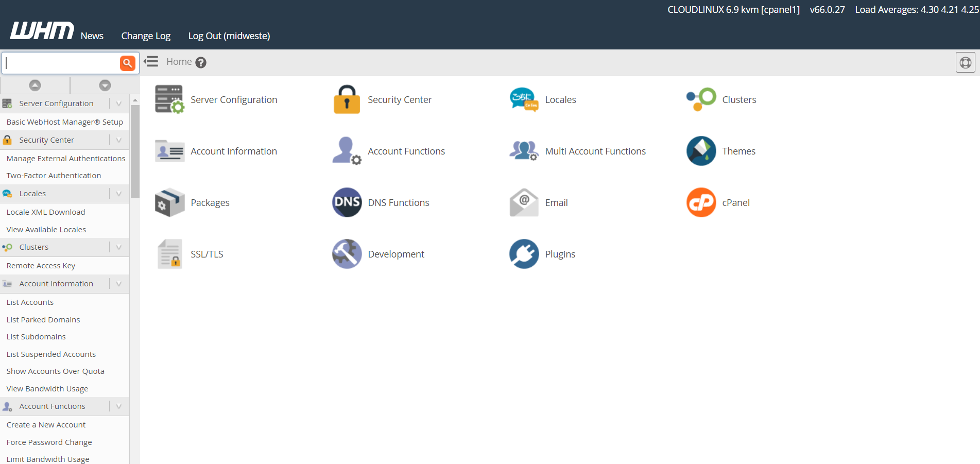Click the Locales sidebar heading
980x464 pixels.
tap(32, 194)
